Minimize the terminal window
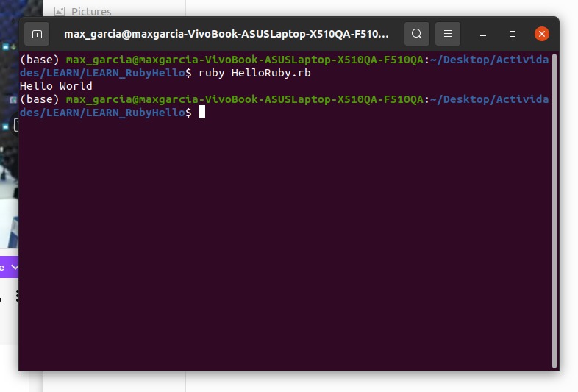This screenshot has height=392, width=578. click(x=483, y=34)
